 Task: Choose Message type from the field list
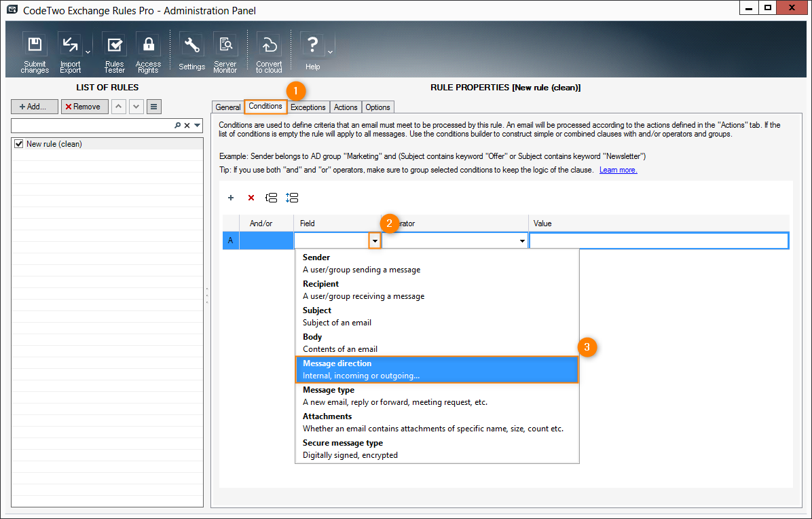pyautogui.click(x=437, y=396)
